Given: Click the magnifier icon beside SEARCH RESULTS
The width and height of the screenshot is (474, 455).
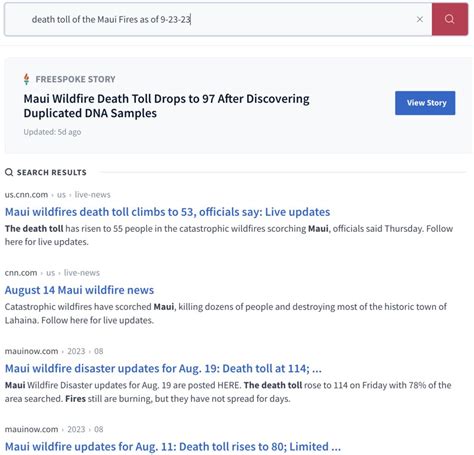Looking at the screenshot, I should coord(9,172).
